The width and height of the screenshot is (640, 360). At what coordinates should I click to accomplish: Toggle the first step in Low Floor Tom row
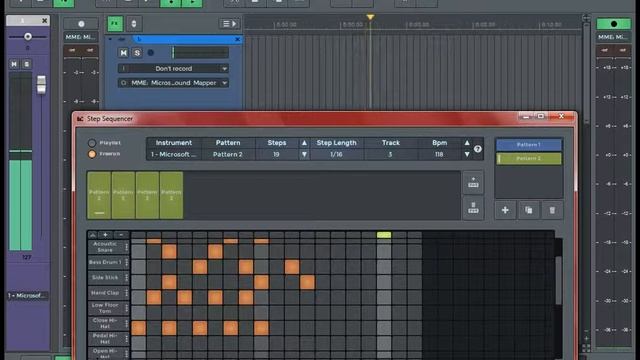pyautogui.click(x=139, y=313)
